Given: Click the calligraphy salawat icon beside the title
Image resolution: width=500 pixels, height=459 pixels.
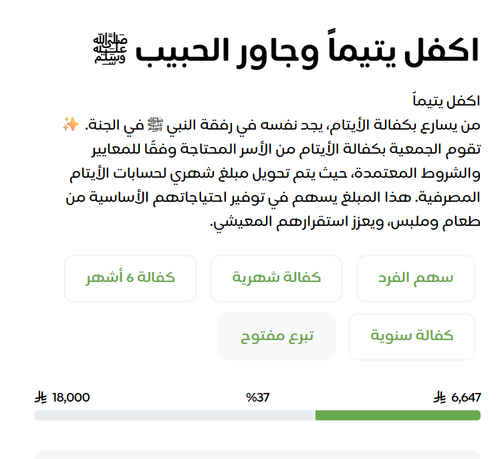Looking at the screenshot, I should [x=110, y=49].
